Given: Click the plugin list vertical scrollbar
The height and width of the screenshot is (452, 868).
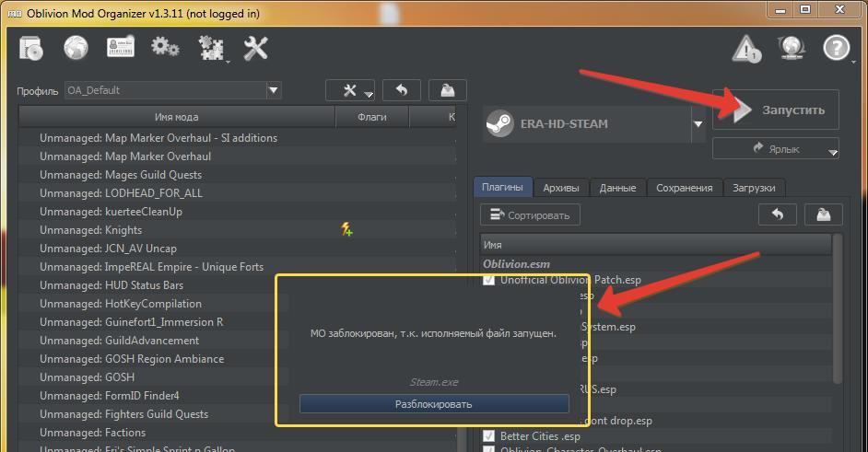Looking at the screenshot, I should 837,313.
